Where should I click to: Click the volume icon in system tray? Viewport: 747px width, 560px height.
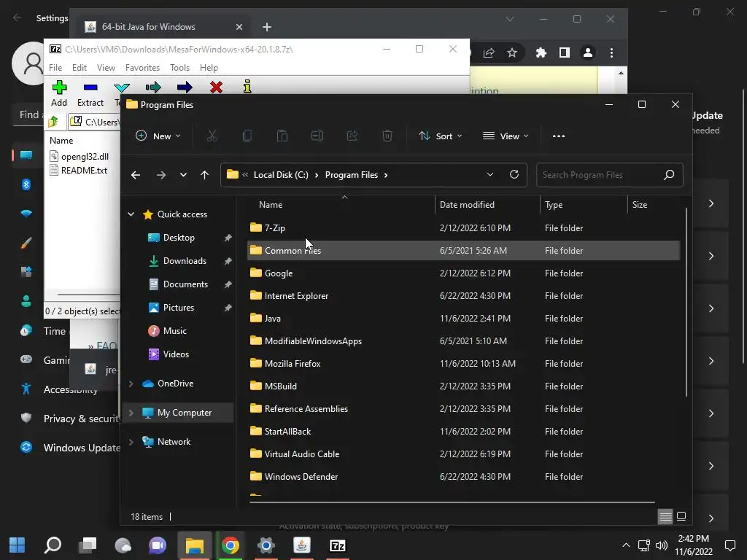coord(661,545)
